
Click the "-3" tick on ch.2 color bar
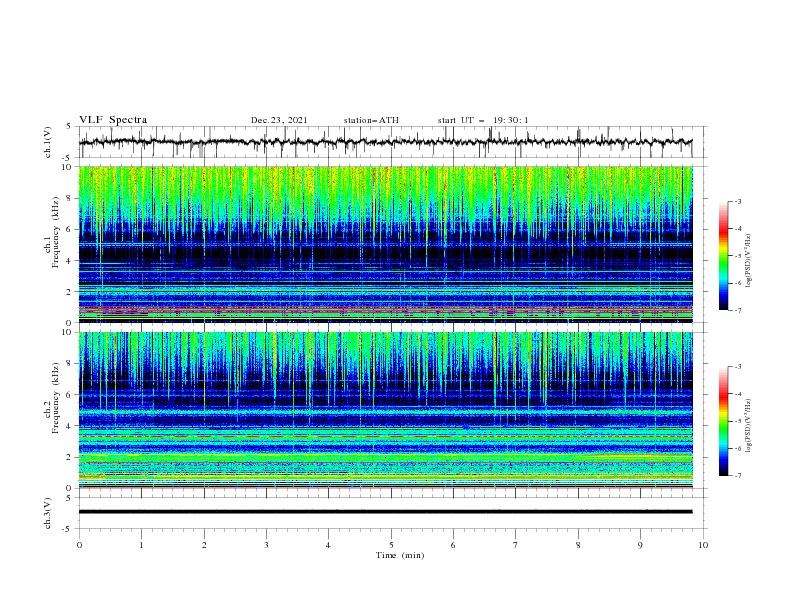pyautogui.click(x=737, y=367)
